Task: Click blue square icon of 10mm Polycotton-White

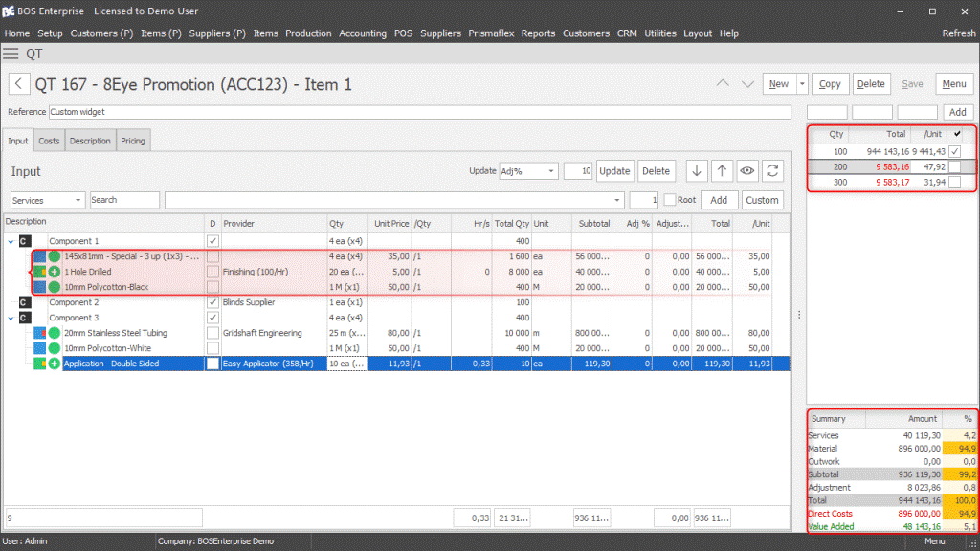Action: point(40,348)
